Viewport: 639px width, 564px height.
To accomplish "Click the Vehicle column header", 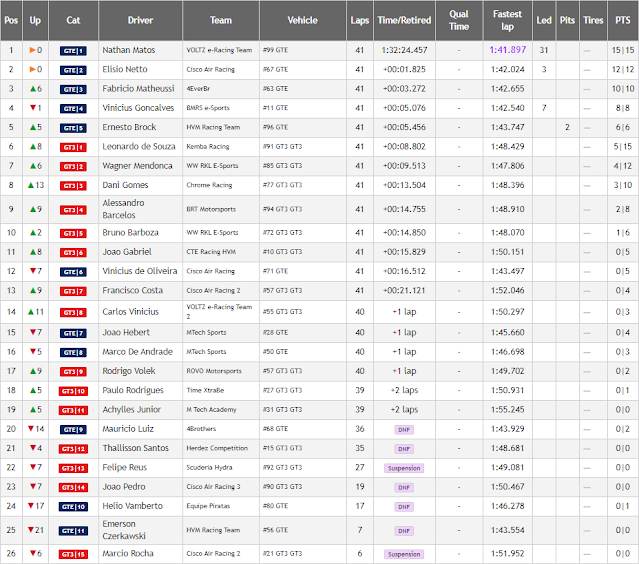I will pos(303,20).
